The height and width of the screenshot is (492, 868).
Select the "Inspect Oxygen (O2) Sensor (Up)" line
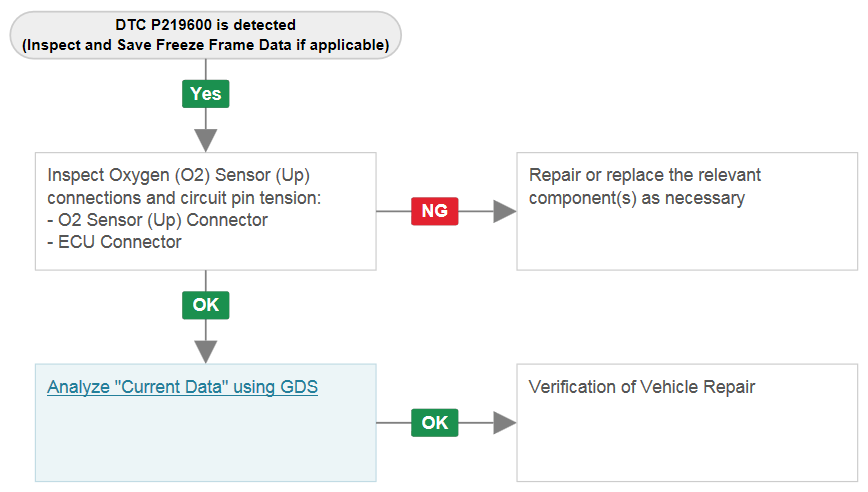(178, 175)
